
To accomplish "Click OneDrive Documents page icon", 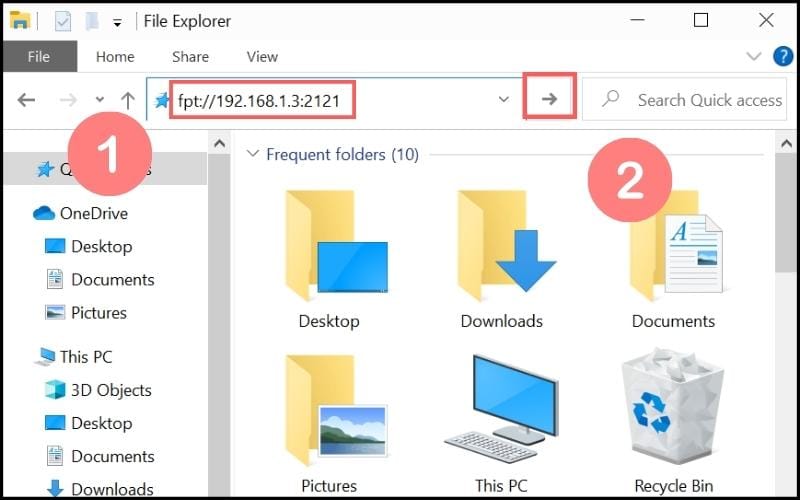I will click(x=55, y=280).
